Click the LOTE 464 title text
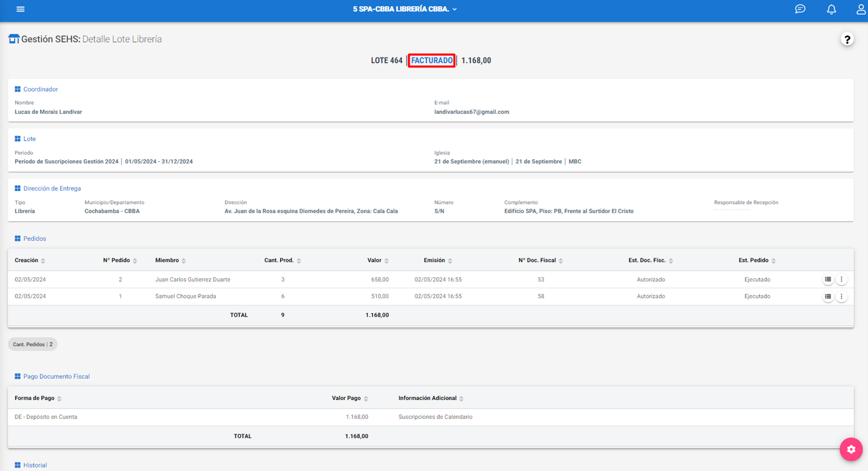The width and height of the screenshot is (868, 471). click(x=387, y=60)
